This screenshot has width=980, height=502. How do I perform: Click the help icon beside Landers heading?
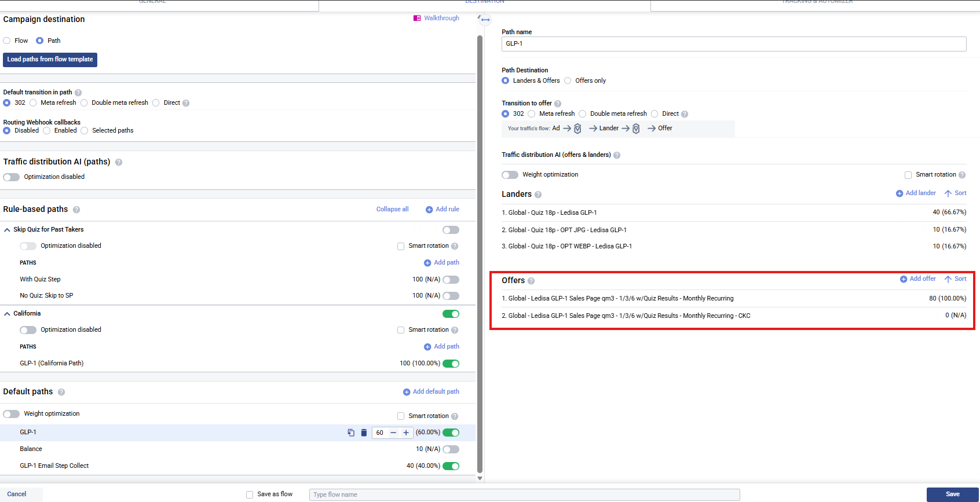(x=538, y=195)
